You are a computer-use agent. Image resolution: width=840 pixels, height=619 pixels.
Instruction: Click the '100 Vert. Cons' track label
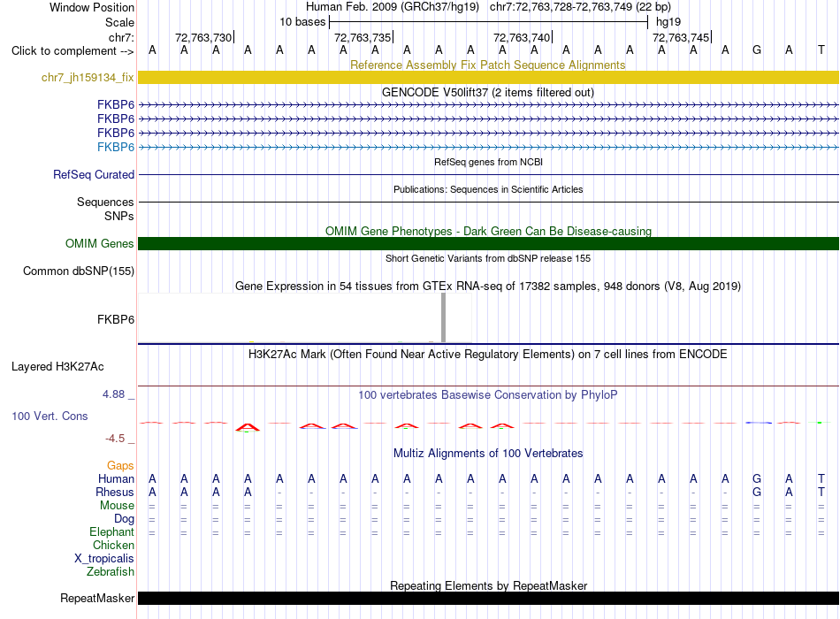pyautogui.click(x=50, y=416)
